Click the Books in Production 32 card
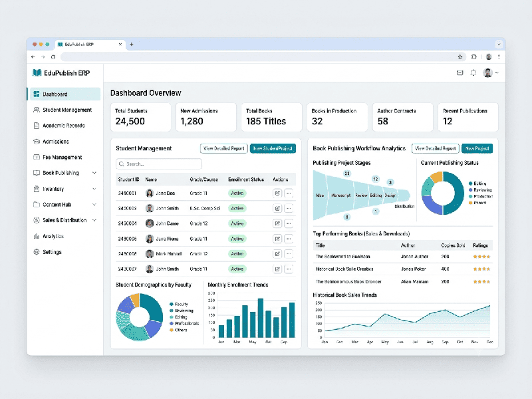The height and width of the screenshot is (399, 532). 337,117
